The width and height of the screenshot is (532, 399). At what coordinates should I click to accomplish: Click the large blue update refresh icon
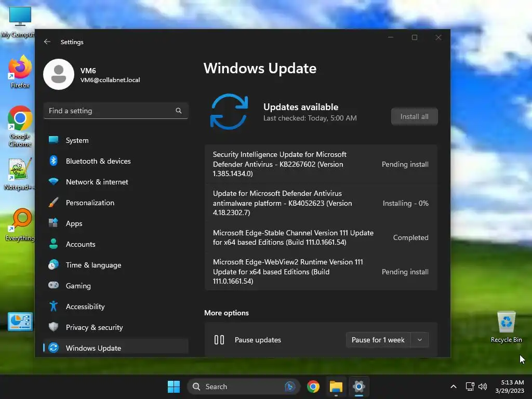coord(229,112)
